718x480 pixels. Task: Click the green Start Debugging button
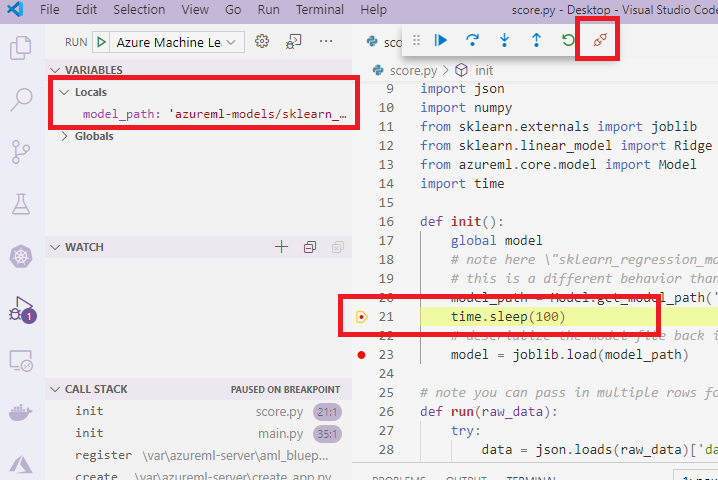coord(101,42)
